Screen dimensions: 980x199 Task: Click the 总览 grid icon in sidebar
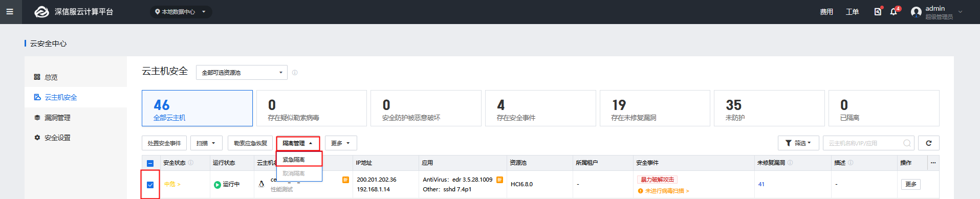point(37,77)
